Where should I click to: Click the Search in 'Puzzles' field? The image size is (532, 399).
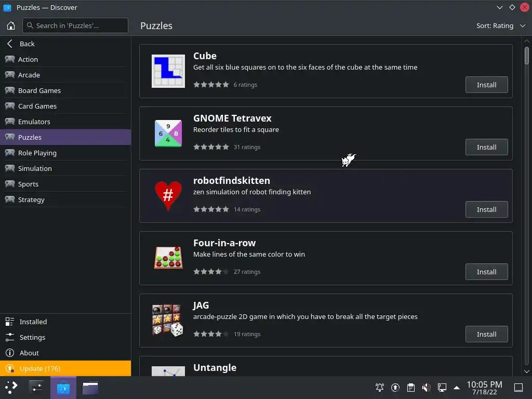point(75,25)
